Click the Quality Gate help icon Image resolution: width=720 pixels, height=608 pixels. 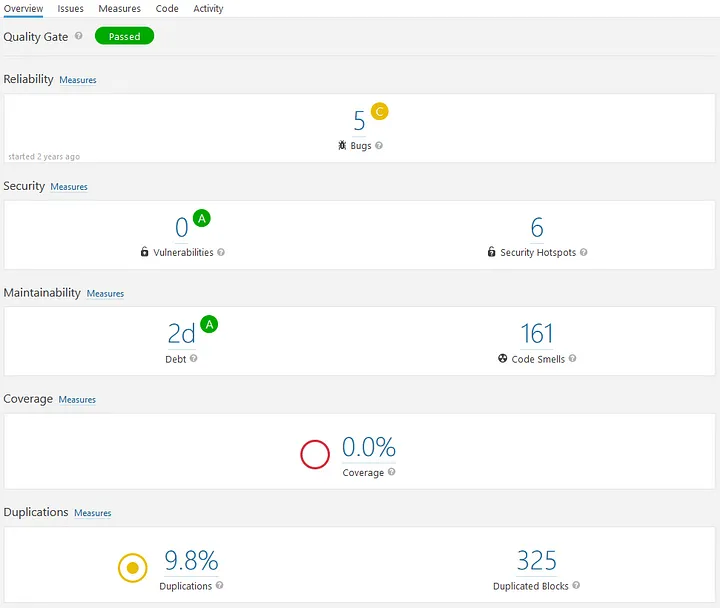coord(79,36)
